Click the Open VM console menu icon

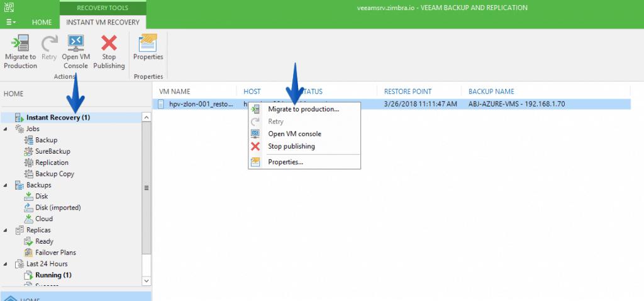[x=255, y=134]
